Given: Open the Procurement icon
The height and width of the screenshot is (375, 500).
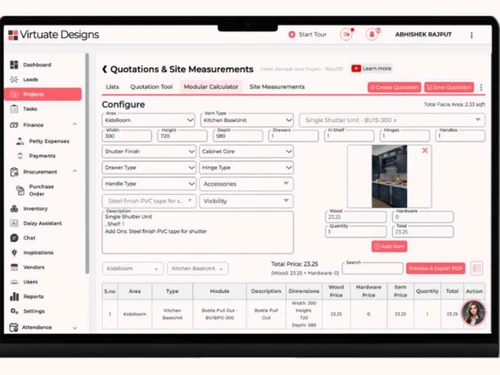Looking at the screenshot, I should (14, 172).
